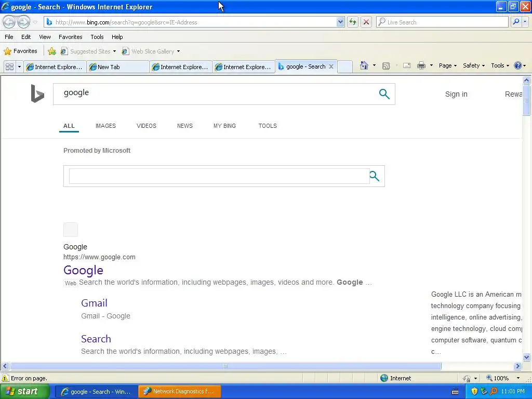Open the Gmail sublink
This screenshot has width=532, height=399.
94,303
